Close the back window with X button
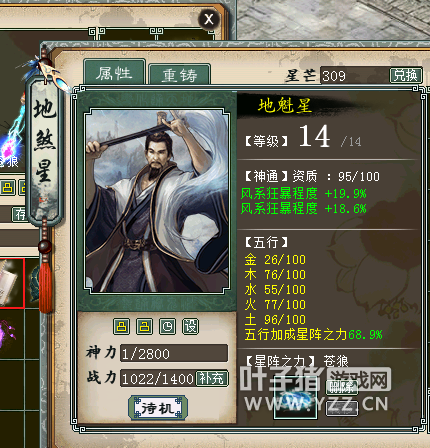The width and height of the screenshot is (430, 448). click(209, 19)
